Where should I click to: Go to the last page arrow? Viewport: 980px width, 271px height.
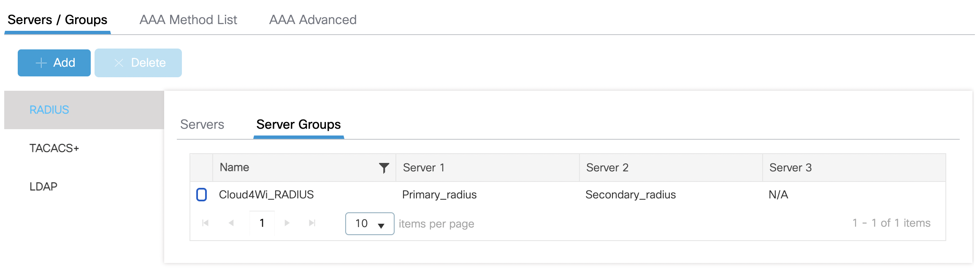(x=312, y=223)
